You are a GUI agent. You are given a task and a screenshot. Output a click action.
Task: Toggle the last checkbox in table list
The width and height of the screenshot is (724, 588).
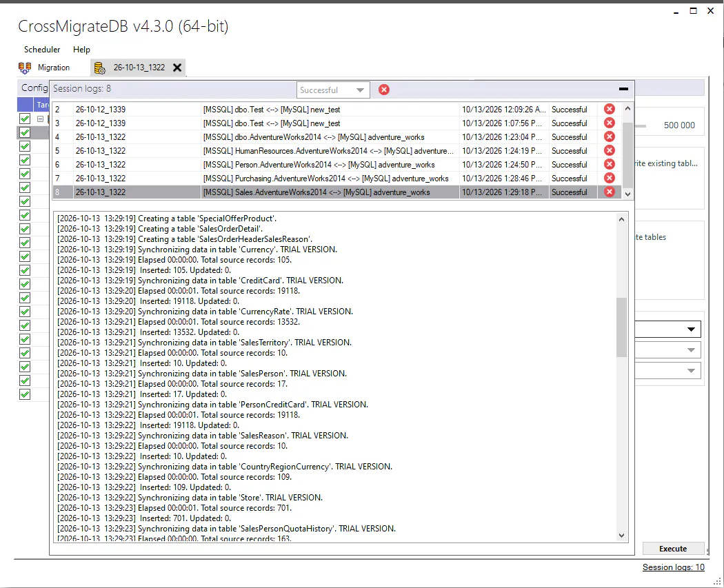(x=25, y=394)
